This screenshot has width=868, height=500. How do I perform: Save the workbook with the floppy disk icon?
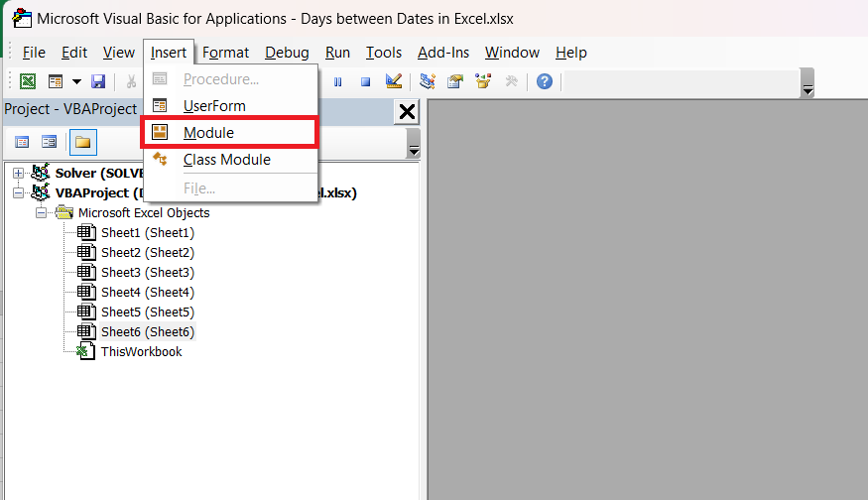click(98, 81)
